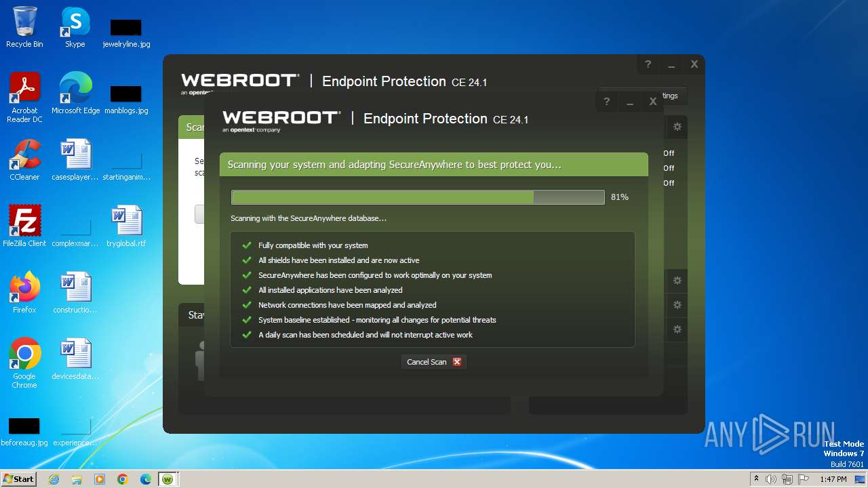Viewport: 868px width, 488px height.
Task: Open the Windows Start menu
Action: [18, 479]
